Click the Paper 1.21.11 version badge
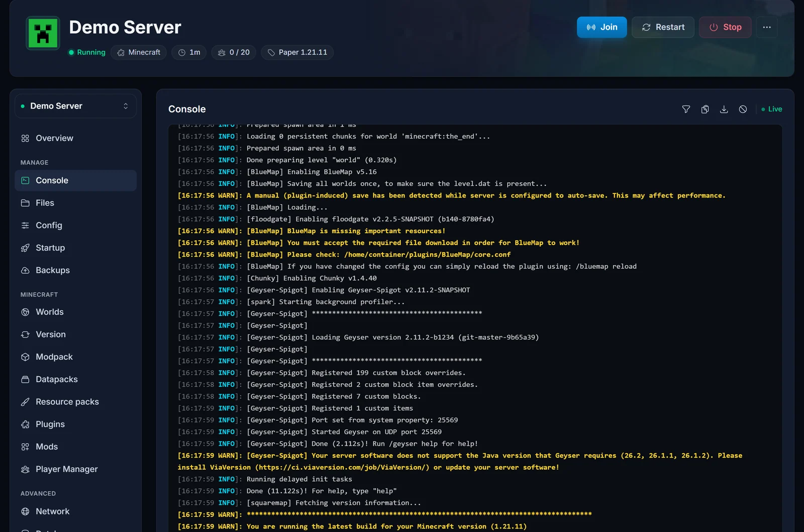804x532 pixels. coord(297,52)
